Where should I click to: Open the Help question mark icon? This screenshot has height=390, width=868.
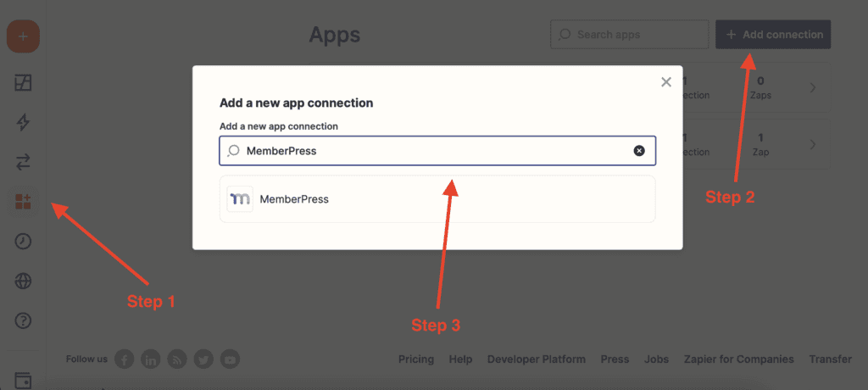coord(23,320)
